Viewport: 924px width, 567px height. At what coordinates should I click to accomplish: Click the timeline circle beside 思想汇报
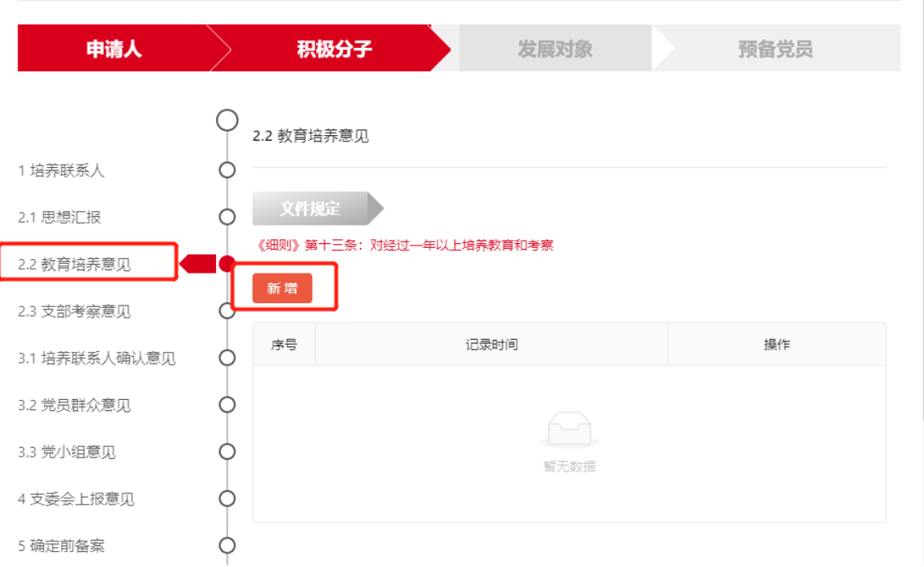tap(227, 217)
